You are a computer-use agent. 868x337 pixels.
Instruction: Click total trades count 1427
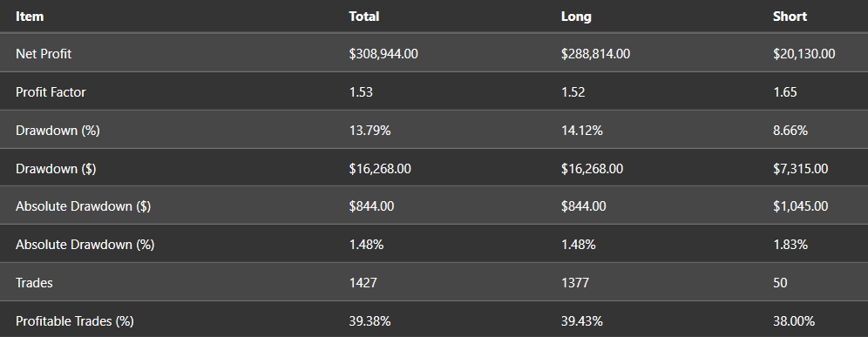(x=363, y=283)
